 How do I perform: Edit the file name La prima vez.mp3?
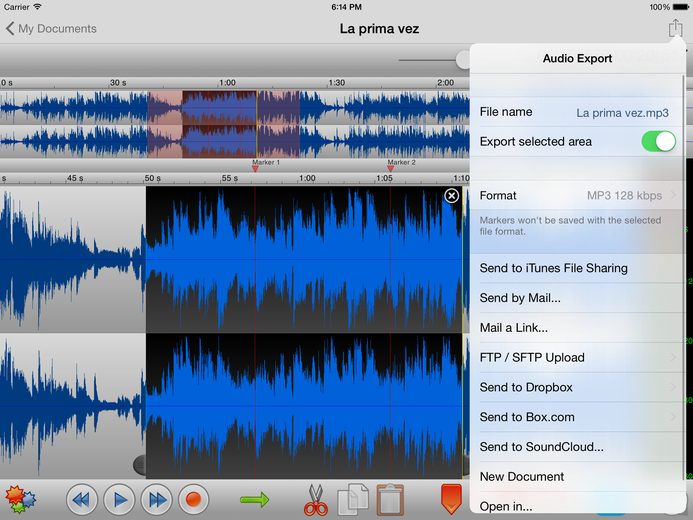[622, 113]
